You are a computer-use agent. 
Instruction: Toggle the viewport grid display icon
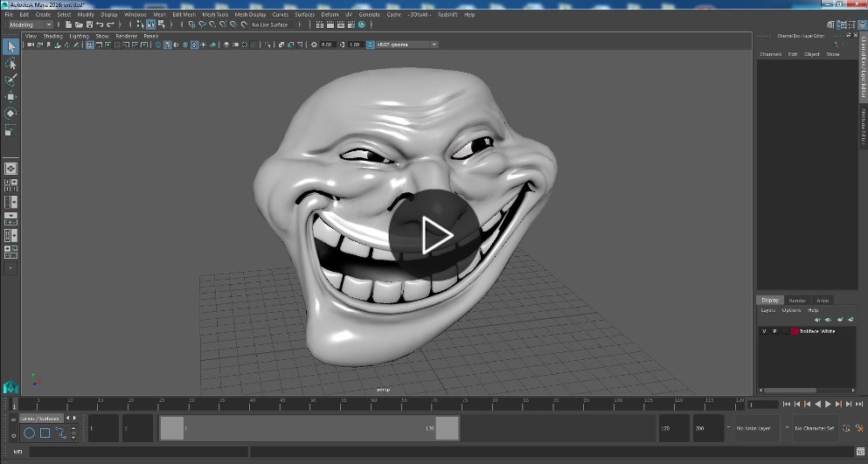tap(90, 45)
